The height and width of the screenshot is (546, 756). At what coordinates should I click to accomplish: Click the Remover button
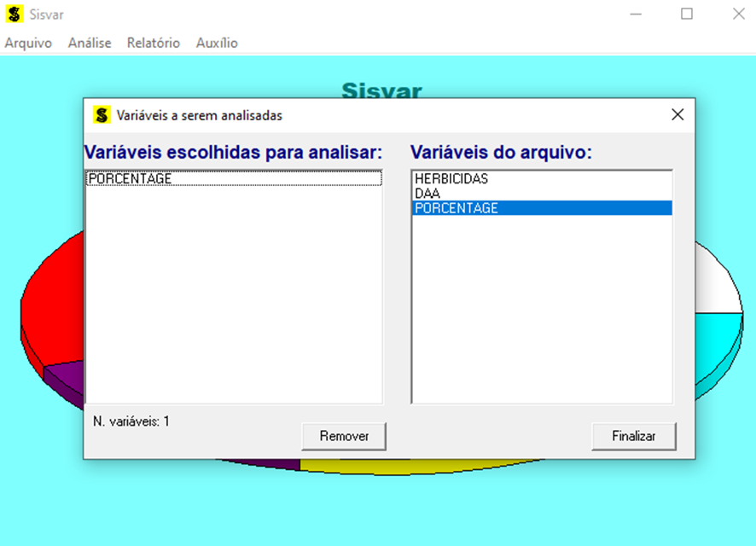(344, 436)
